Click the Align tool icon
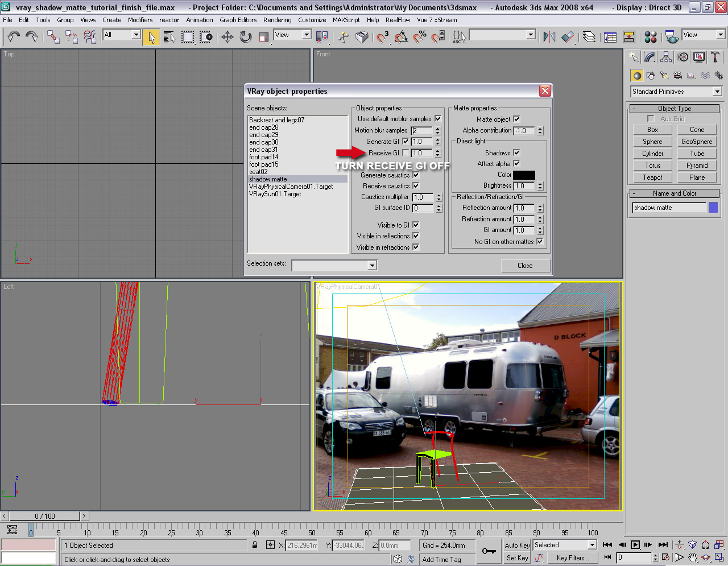 pyautogui.click(x=568, y=38)
